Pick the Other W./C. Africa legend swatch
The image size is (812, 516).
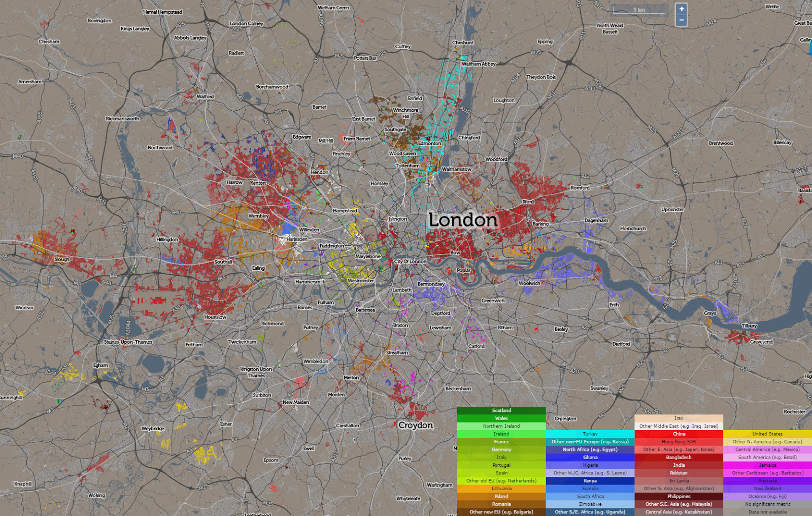point(590,473)
